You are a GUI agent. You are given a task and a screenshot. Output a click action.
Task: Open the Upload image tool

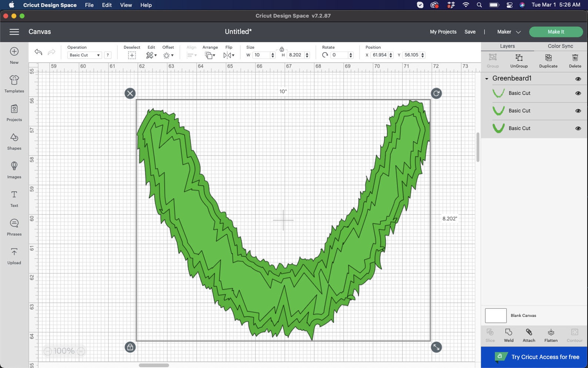pos(14,256)
